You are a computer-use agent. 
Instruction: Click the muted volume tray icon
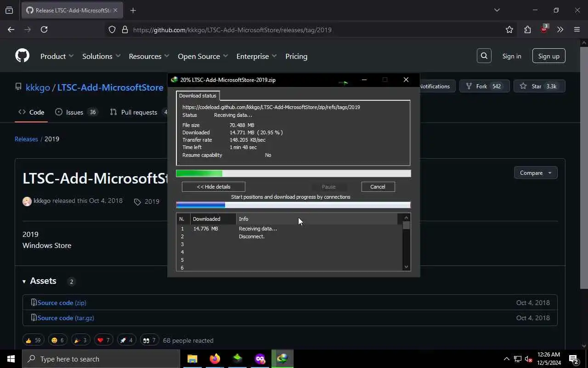point(529,359)
